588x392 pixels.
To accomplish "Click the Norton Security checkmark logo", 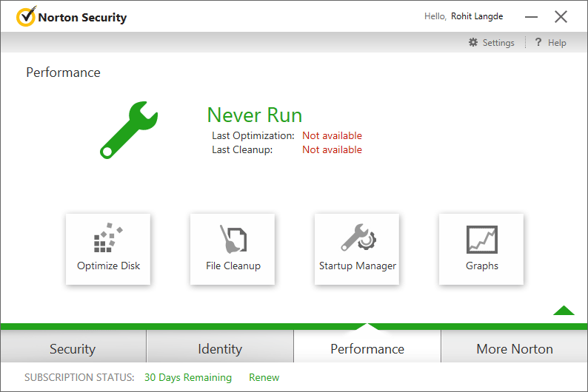I will 26,16.
